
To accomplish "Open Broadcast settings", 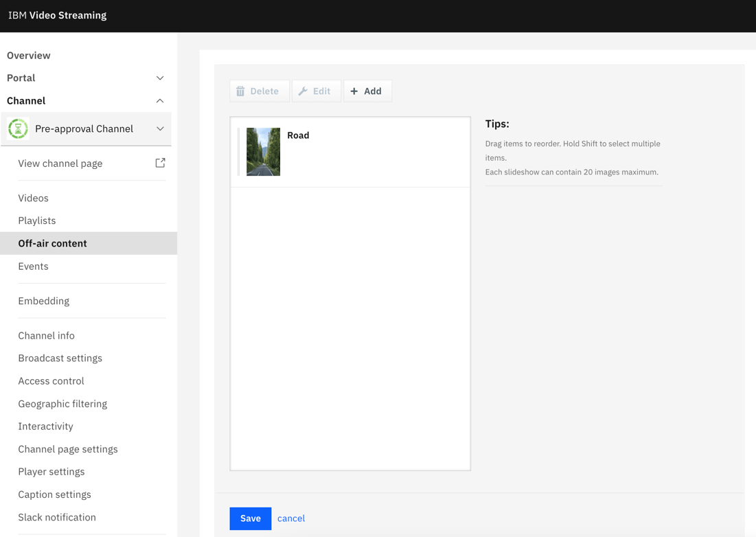I will (60, 358).
